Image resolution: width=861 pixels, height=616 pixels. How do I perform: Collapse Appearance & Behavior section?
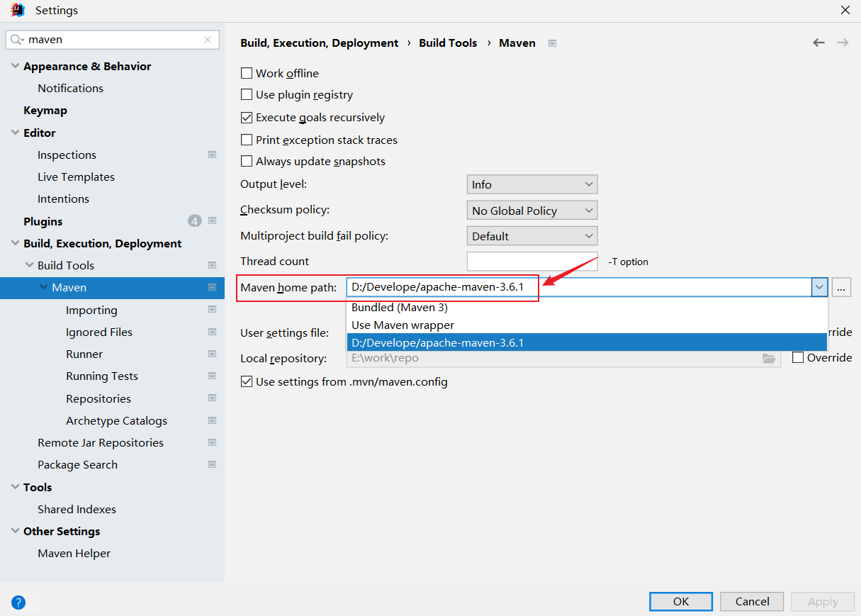coord(16,66)
